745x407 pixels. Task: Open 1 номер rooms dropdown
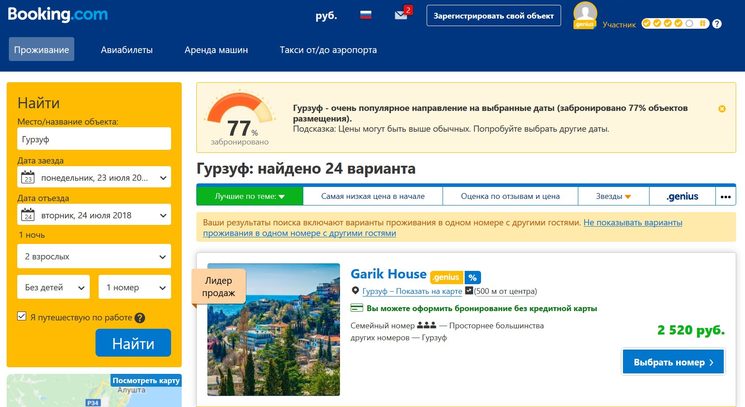[x=135, y=287]
